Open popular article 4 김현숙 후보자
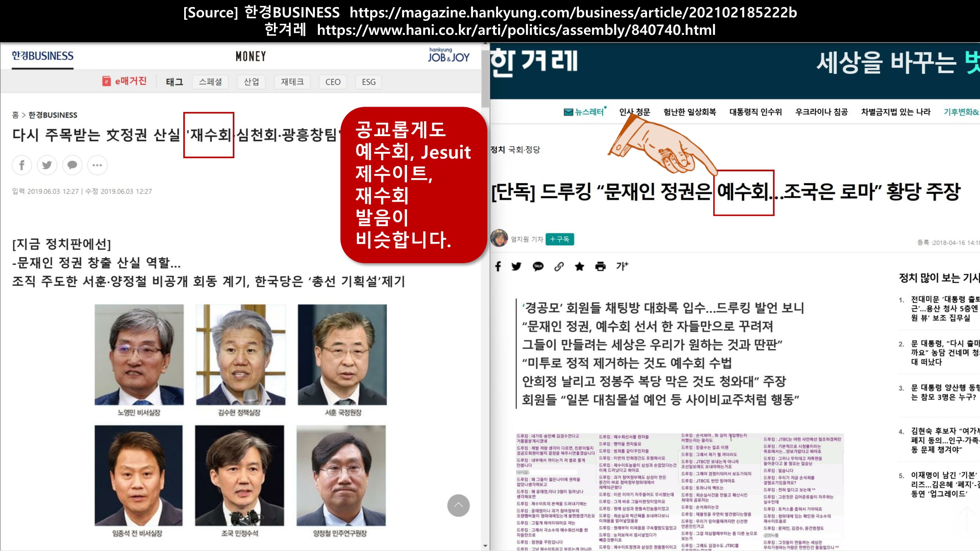This screenshot has width=980, height=551. tap(945, 440)
